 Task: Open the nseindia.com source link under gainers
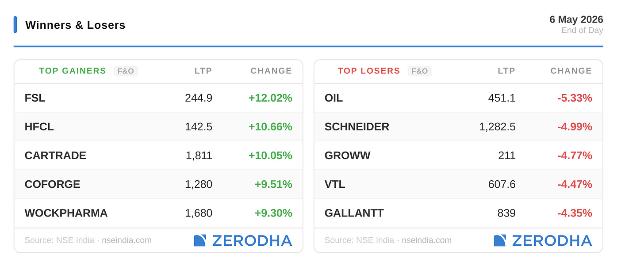126,240
